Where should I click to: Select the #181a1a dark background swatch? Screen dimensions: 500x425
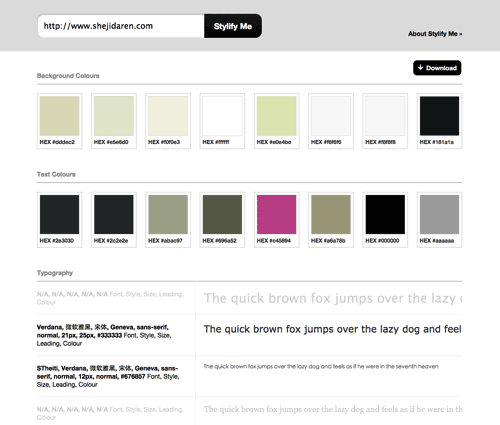439,121
